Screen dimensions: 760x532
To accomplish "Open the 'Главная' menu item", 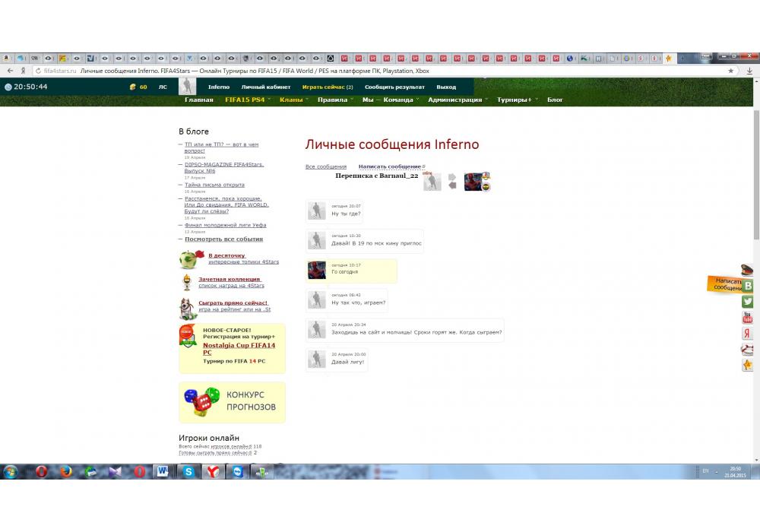I will (198, 100).
